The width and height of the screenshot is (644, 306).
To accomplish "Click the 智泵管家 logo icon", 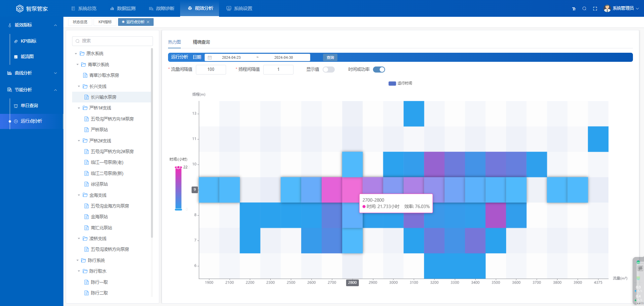I will click(x=20, y=9).
